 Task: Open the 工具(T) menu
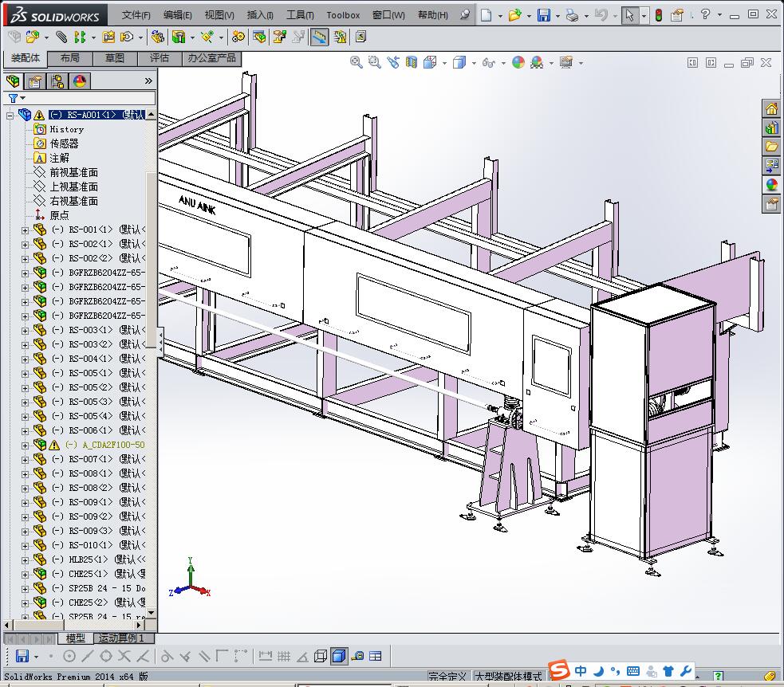click(x=300, y=15)
